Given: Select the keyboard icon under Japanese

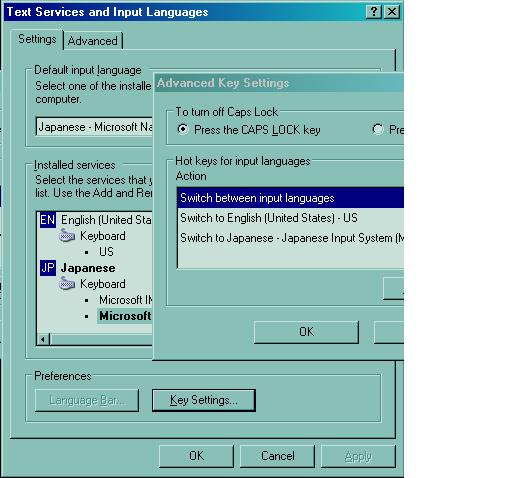Looking at the screenshot, I should coord(67,284).
